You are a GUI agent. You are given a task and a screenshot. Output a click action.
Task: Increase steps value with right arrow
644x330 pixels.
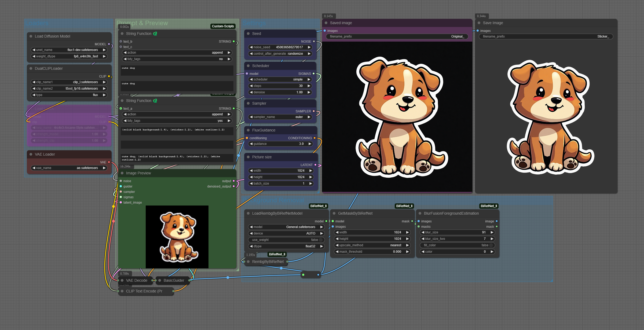309,86
